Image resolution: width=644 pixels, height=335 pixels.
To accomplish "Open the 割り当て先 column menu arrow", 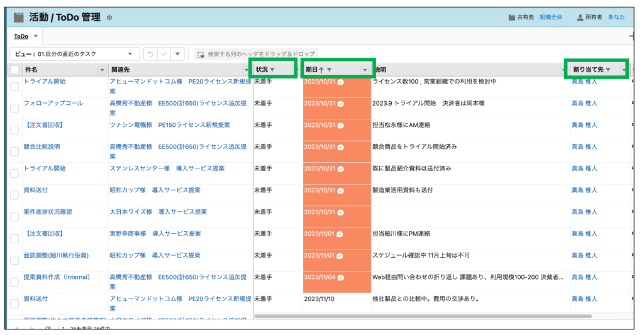I will coord(624,70).
